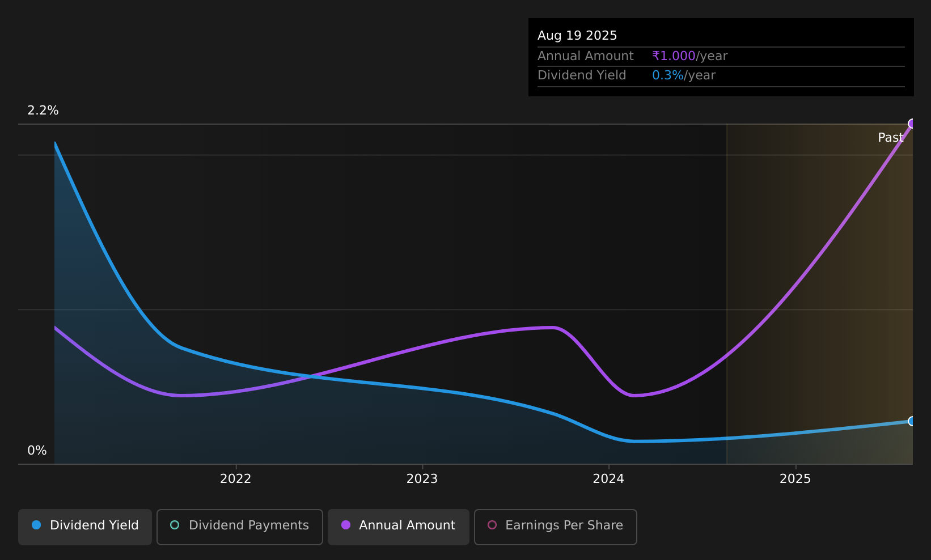Click the tooltip 'Annual Amount' label
The width and height of the screenshot is (931, 560).
[x=585, y=56]
